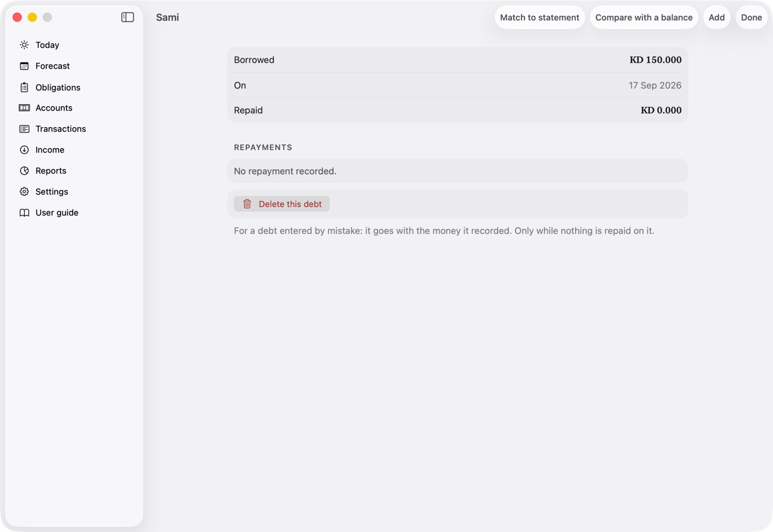Click the trash icon beside Delete this debt
Image resolution: width=773 pixels, height=532 pixels.
pyautogui.click(x=247, y=204)
